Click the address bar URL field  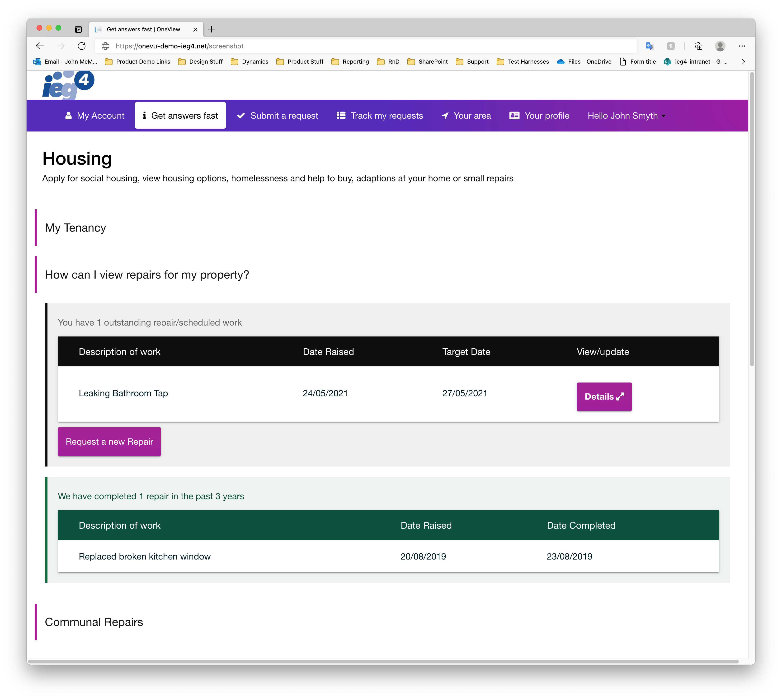click(x=366, y=46)
